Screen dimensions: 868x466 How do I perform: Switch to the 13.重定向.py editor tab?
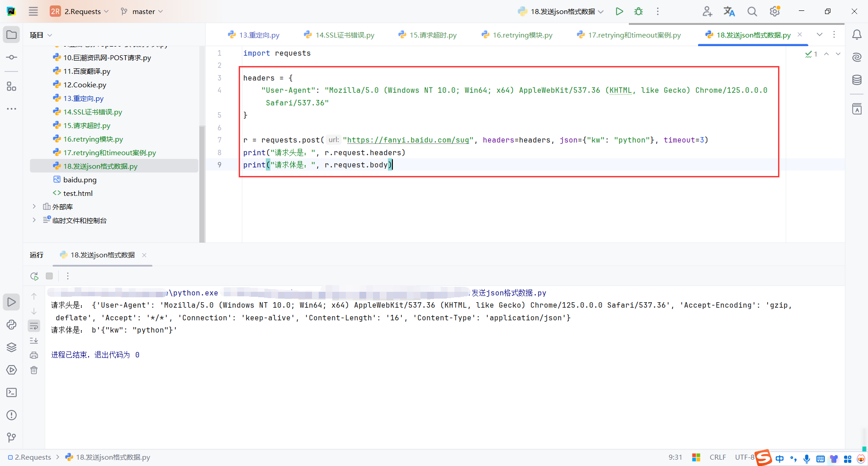point(254,35)
